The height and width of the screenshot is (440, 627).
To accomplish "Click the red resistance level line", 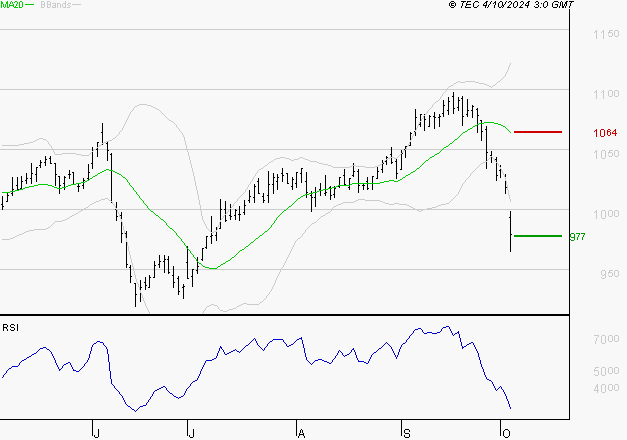I will 538,132.
